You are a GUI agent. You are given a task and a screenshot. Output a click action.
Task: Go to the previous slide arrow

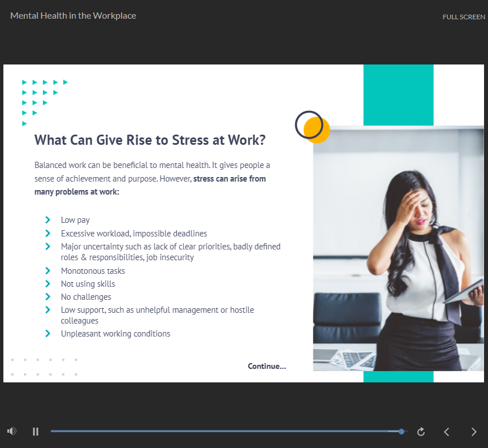[x=447, y=432]
